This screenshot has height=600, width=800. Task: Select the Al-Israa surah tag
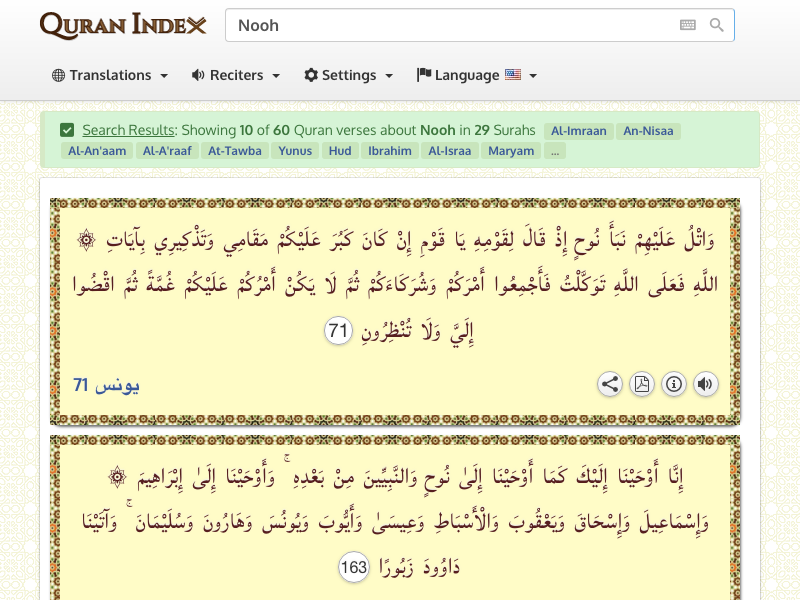point(449,151)
